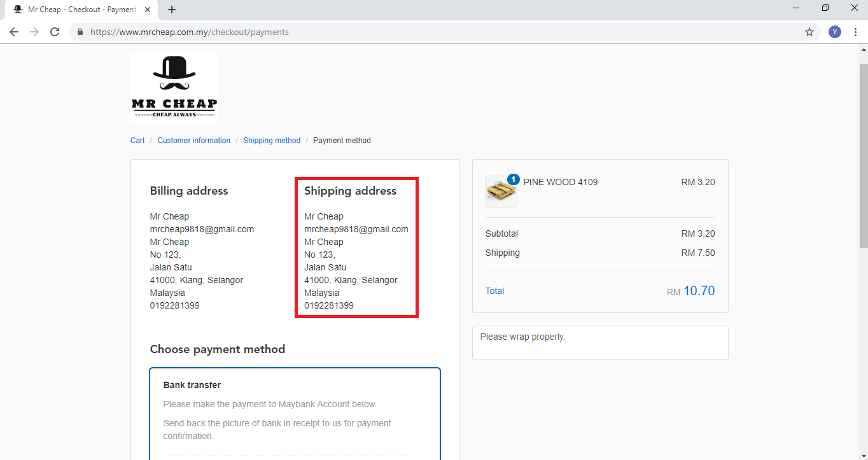Click the Payment method breadcrumb text

tap(342, 141)
